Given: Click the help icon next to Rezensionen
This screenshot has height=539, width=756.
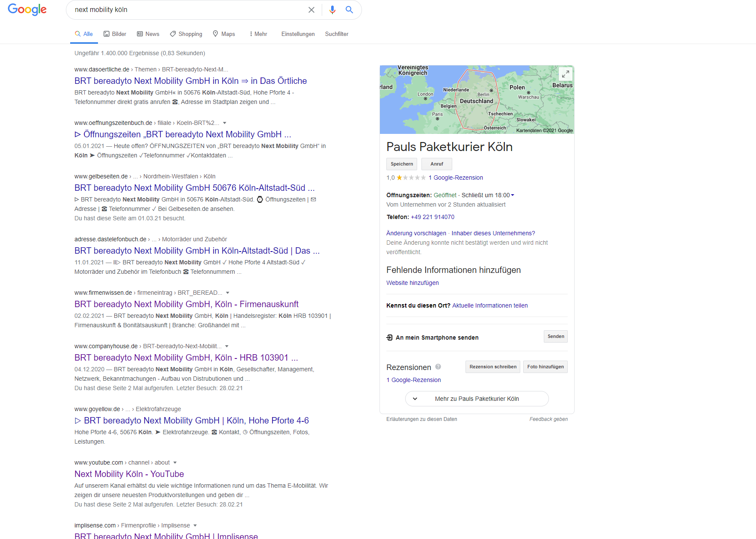Looking at the screenshot, I should (438, 367).
